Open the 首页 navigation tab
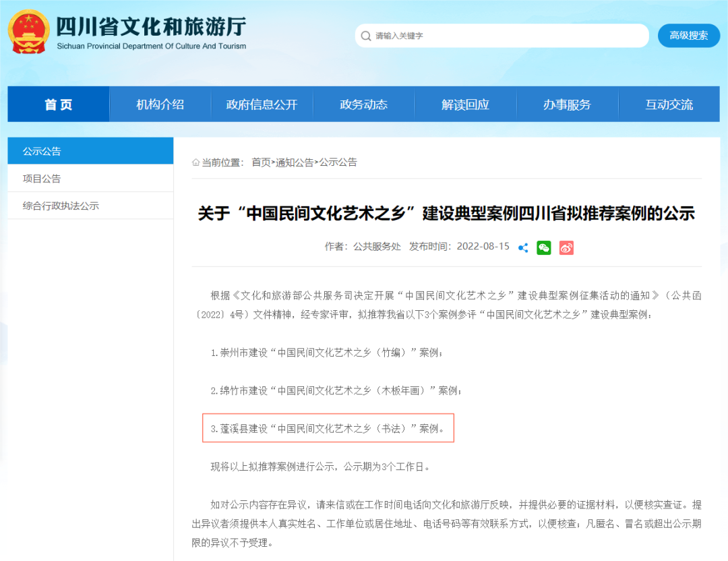The image size is (728, 561). [x=59, y=105]
